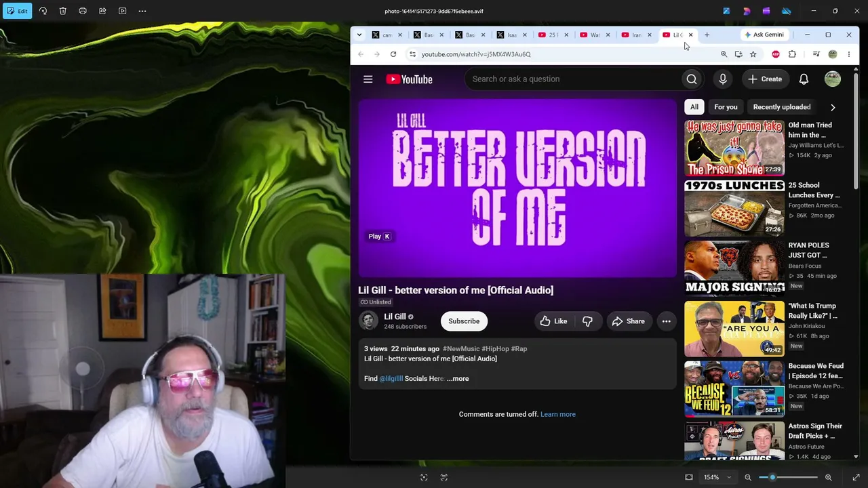Open the YouTube hamburger guide menu

[368, 79]
